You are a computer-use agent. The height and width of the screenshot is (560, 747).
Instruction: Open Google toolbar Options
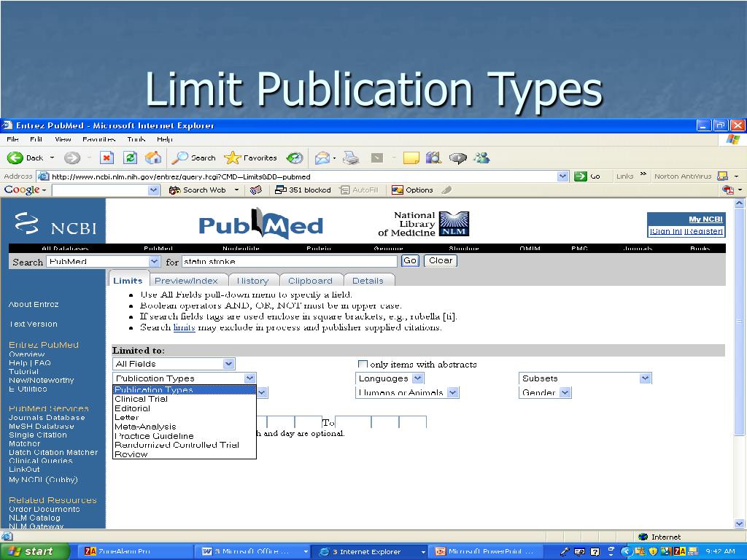pyautogui.click(x=412, y=190)
